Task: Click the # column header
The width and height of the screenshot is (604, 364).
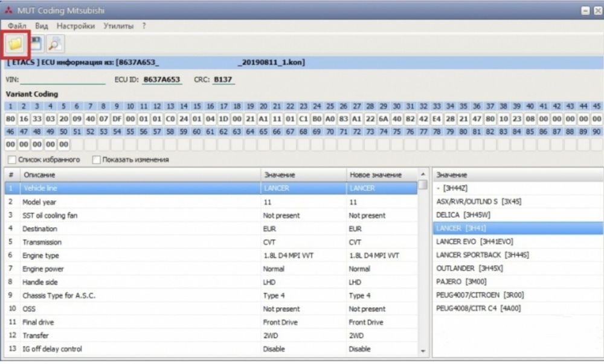Action: (x=12, y=174)
